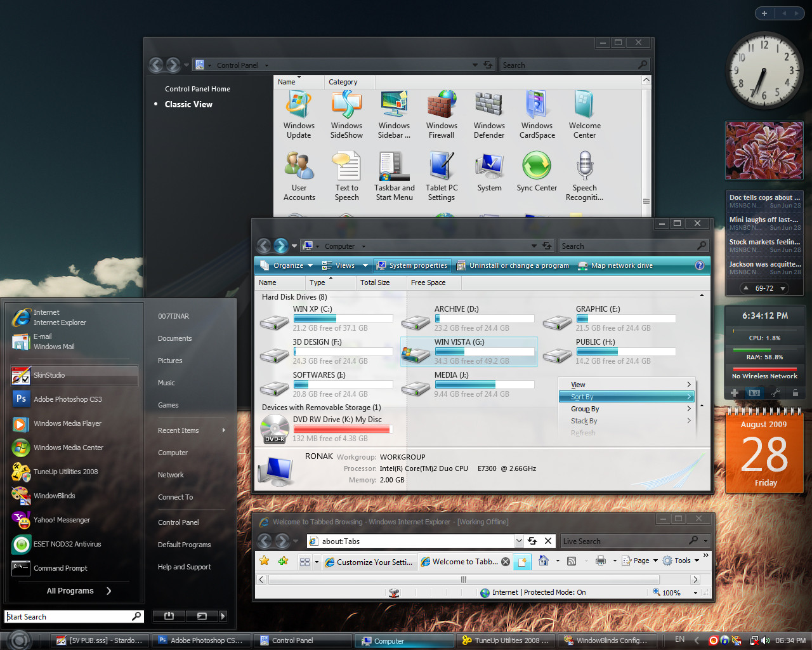Screen dimensions: 812x650
Task: Choose View in the context menu
Action: tap(627, 385)
